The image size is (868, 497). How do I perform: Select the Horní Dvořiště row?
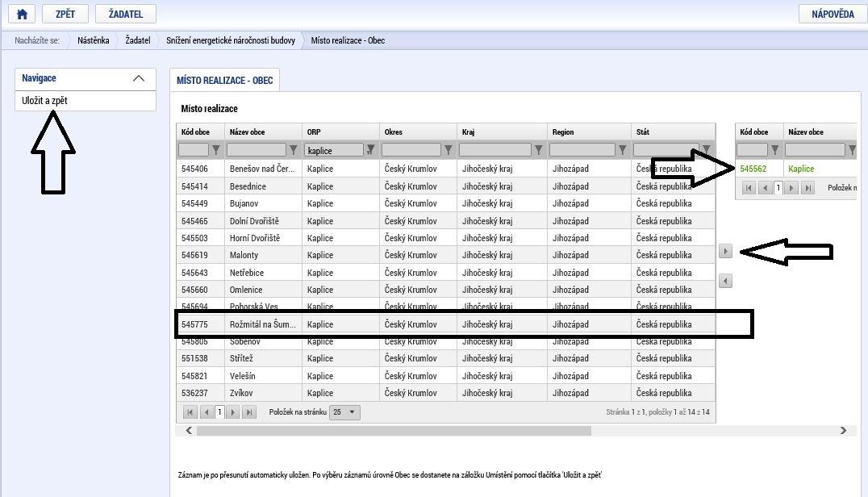[446, 238]
